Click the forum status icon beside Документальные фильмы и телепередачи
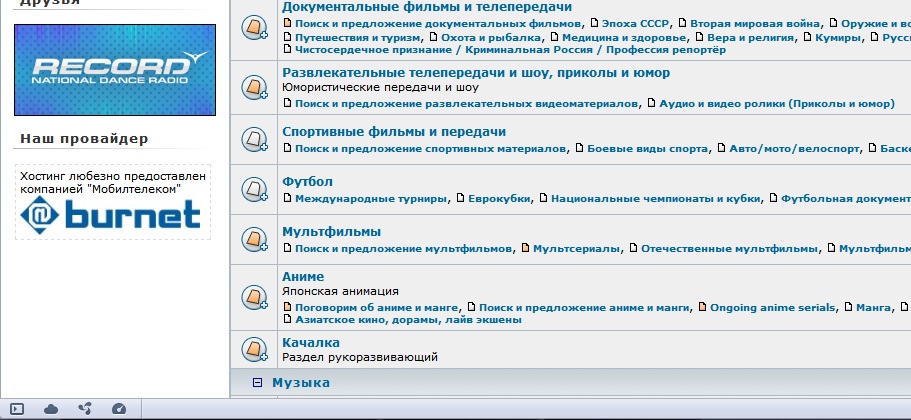Viewport: 911px width, 420px height. tap(254, 27)
